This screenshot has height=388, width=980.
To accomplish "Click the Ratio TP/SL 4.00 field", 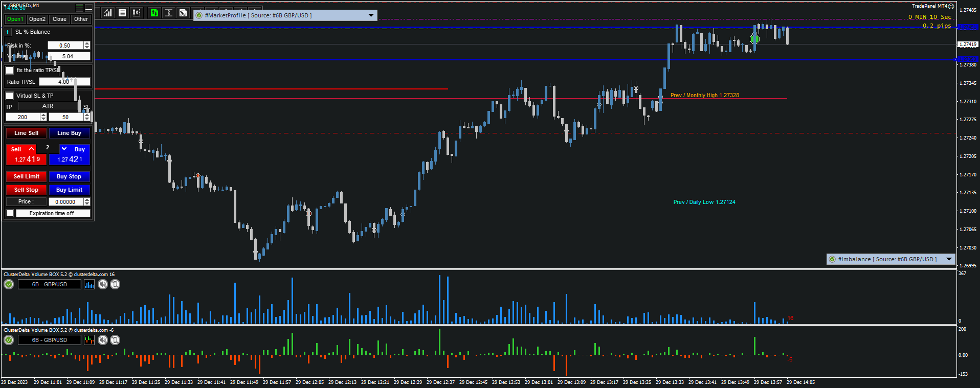I will [64, 82].
